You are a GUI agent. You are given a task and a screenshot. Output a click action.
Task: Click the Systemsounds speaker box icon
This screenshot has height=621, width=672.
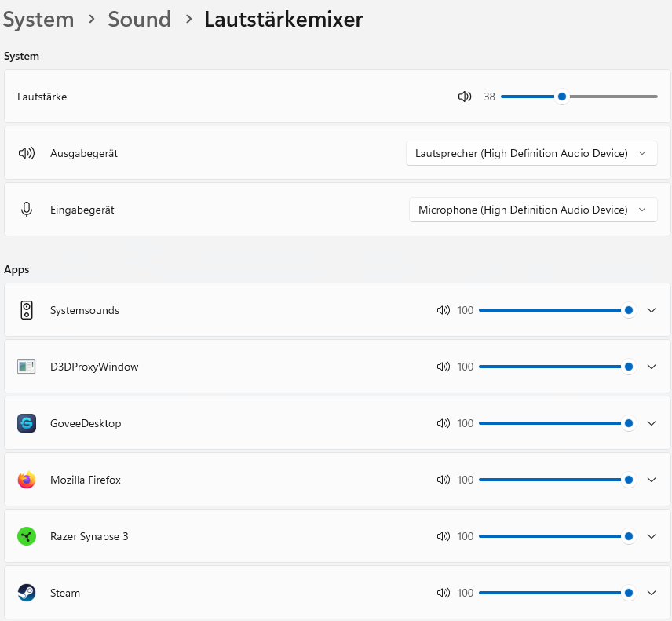point(27,310)
